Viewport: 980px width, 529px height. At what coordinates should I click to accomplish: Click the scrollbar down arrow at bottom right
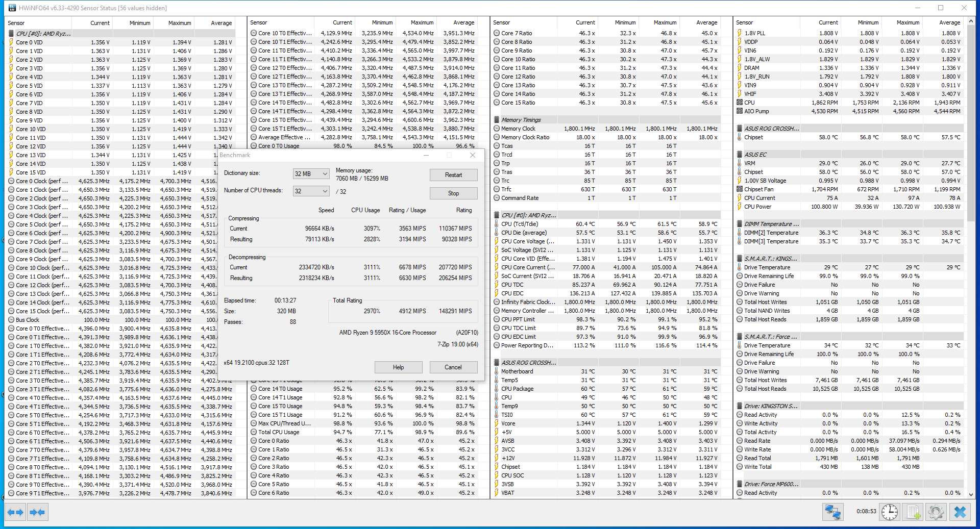[x=971, y=495]
